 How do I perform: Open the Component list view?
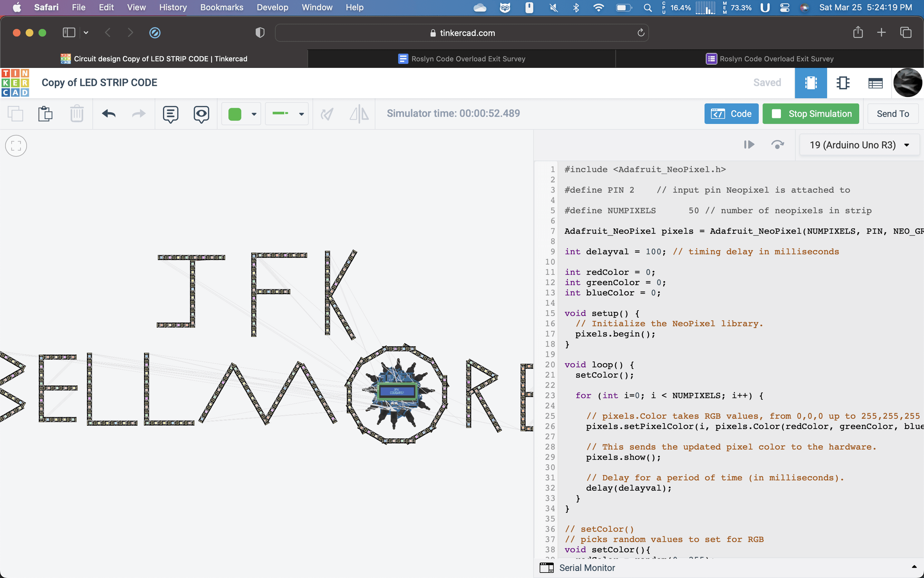click(x=875, y=83)
